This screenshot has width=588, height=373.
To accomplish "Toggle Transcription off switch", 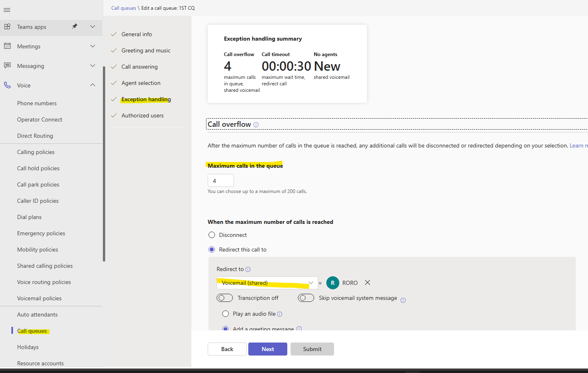I will pos(225,298).
